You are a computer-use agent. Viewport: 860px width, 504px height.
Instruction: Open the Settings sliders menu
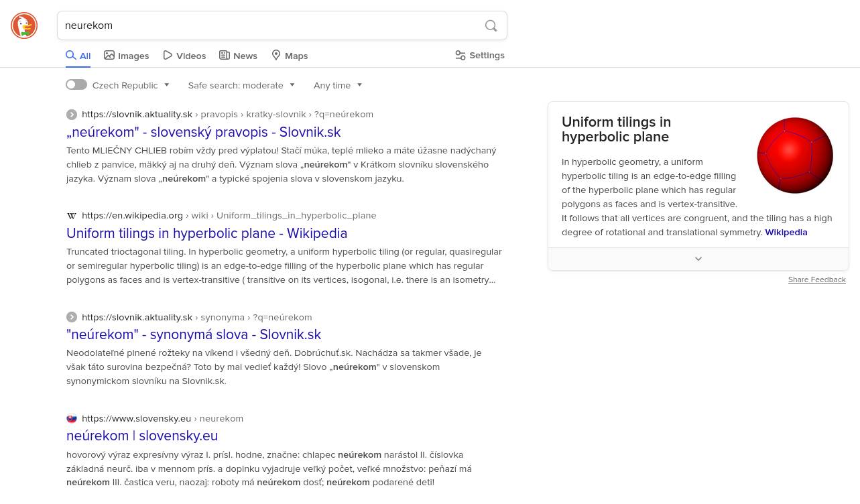coord(480,56)
